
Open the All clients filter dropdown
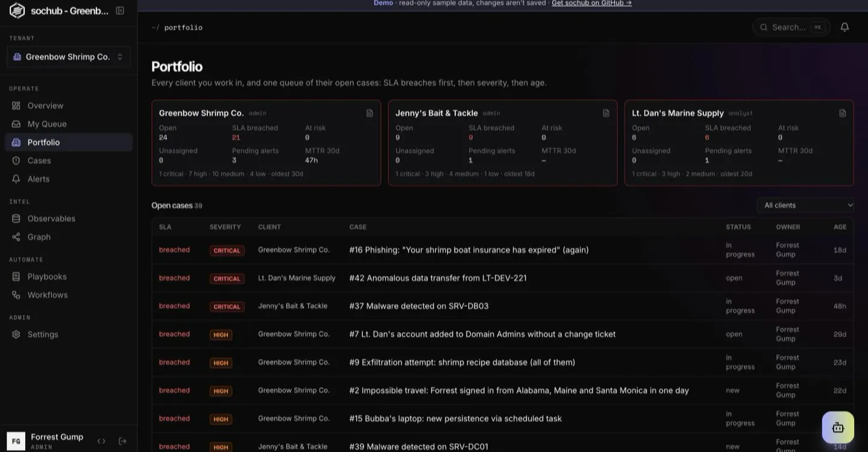(806, 206)
